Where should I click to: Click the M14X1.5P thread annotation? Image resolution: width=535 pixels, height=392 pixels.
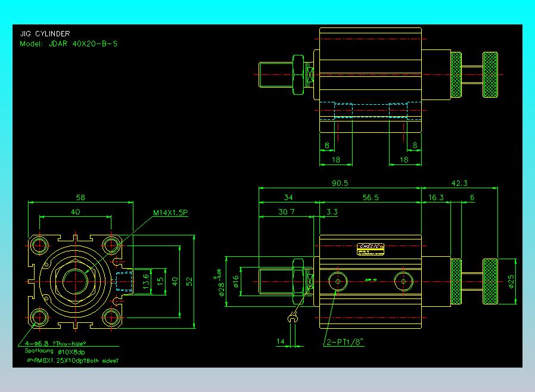tap(170, 213)
